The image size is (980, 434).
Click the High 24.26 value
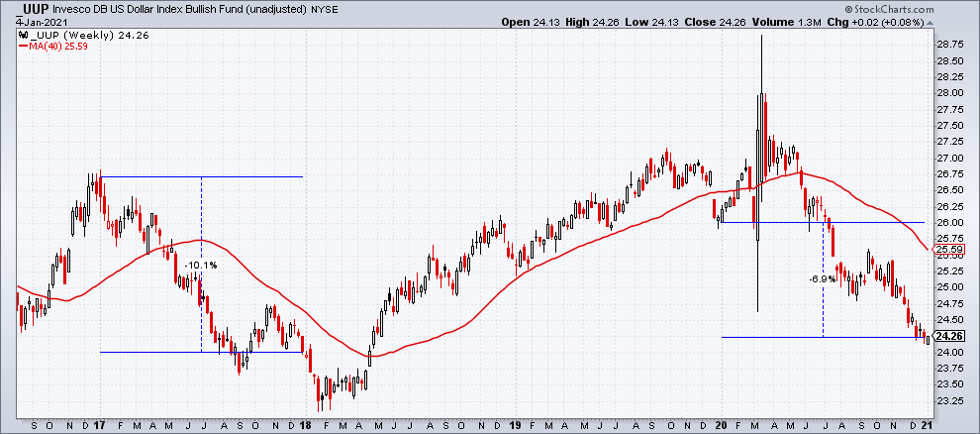click(594, 22)
